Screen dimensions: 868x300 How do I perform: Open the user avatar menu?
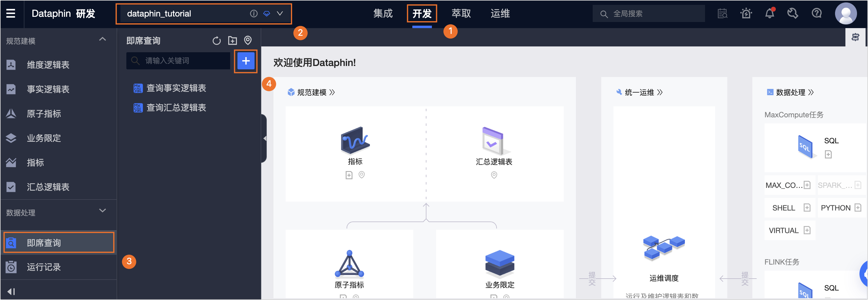845,13
